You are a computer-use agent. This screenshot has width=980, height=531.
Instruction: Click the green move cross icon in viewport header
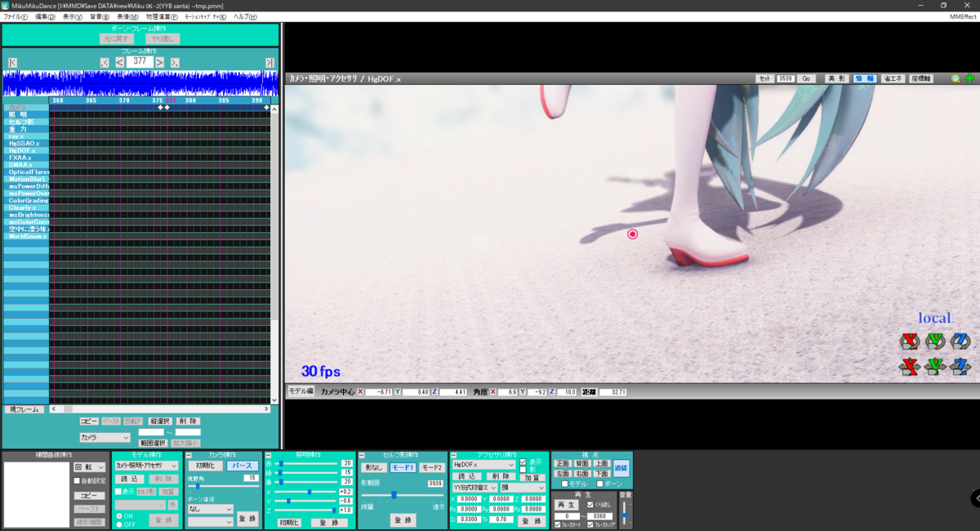[x=969, y=79]
